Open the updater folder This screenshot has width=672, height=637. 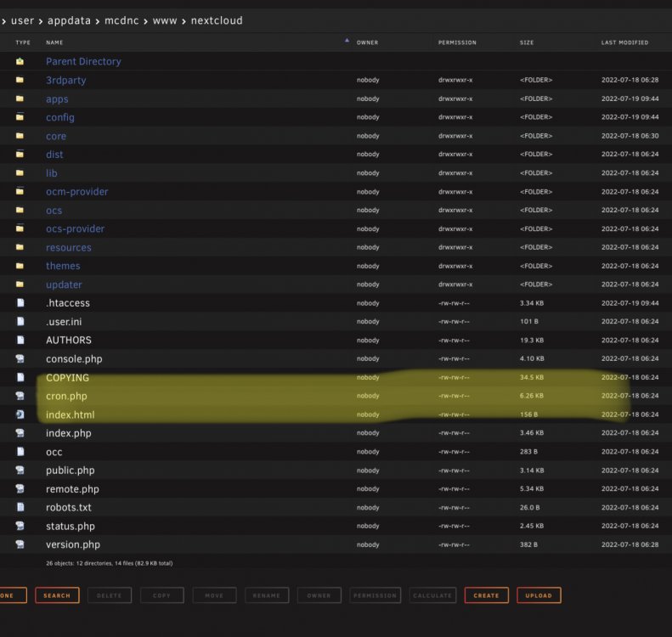(64, 285)
